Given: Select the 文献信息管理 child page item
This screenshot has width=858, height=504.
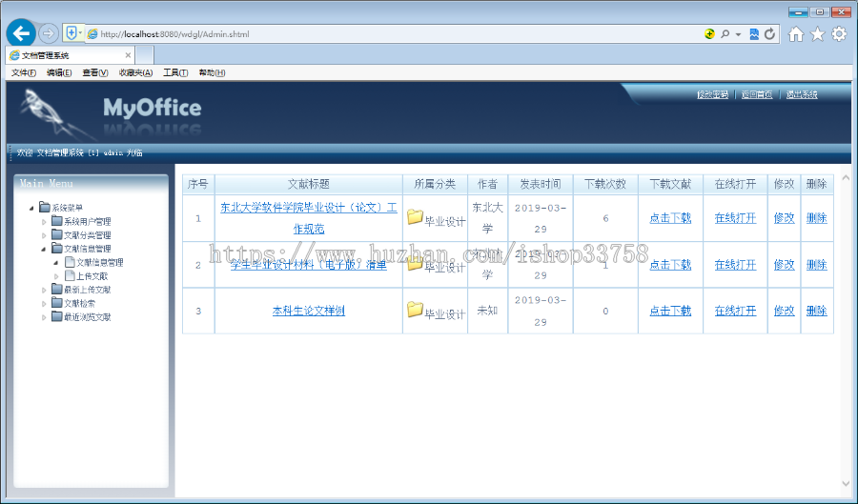Looking at the screenshot, I should click(x=99, y=262).
